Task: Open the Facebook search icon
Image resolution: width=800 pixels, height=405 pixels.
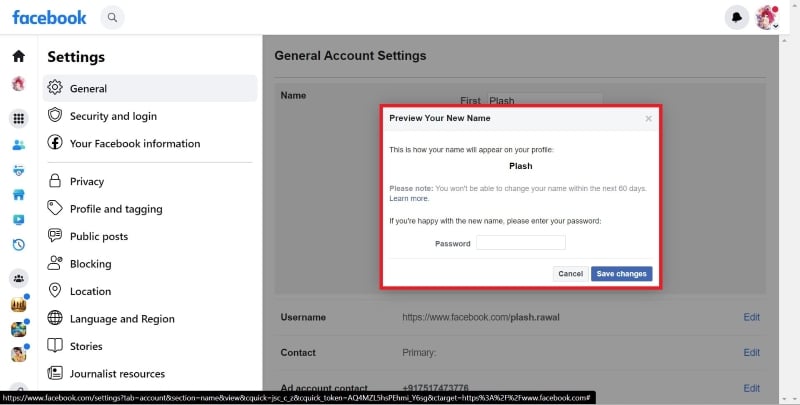Action: pos(112,17)
